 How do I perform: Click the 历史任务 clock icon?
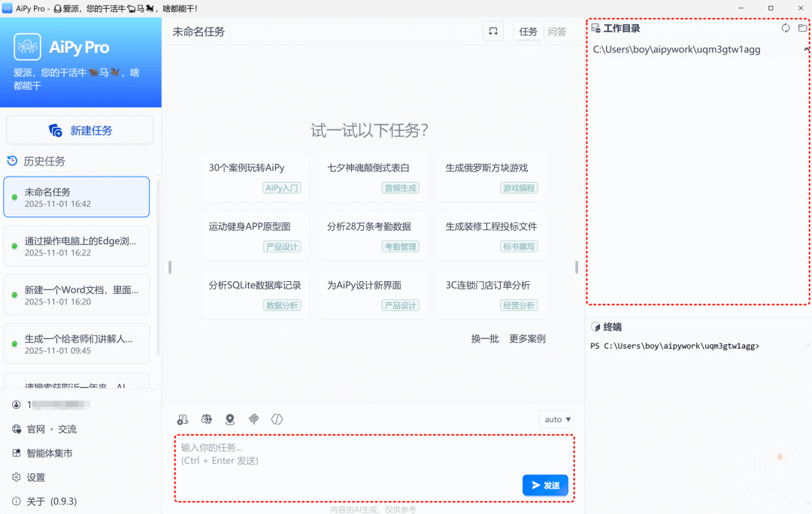(13, 161)
